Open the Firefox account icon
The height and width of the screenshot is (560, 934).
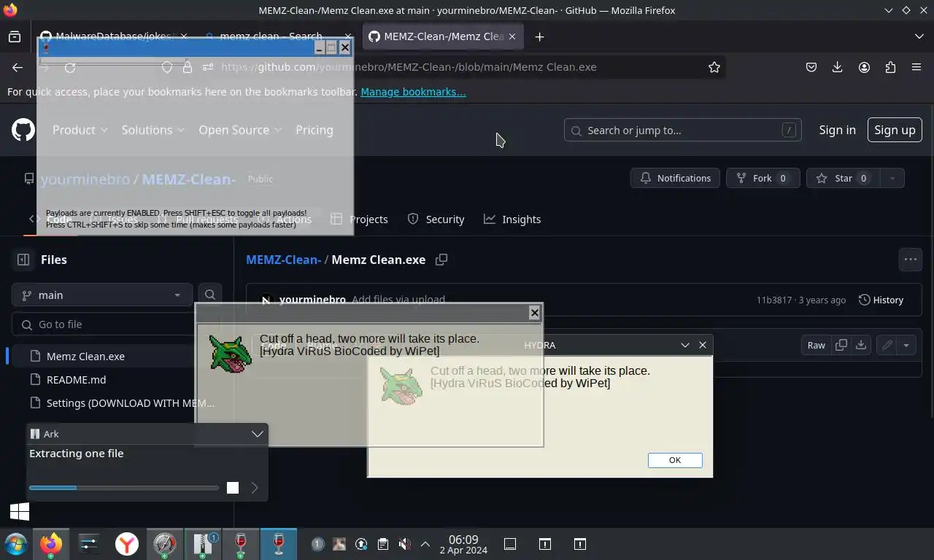pos(864,67)
